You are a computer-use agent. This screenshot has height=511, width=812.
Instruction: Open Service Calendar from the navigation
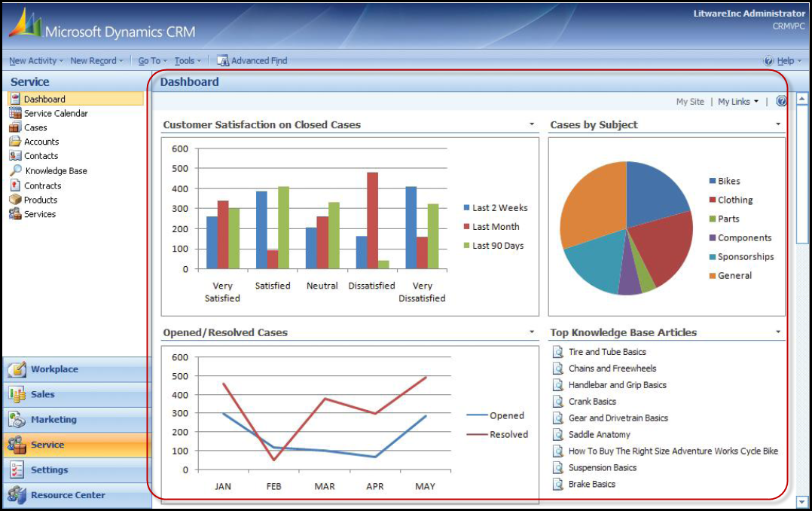56,113
